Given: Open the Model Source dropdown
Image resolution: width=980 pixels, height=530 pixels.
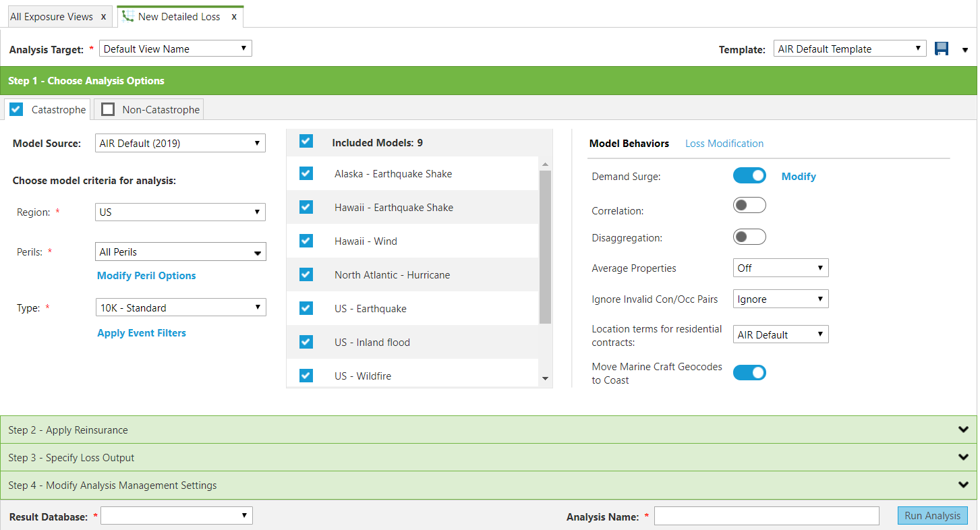Looking at the screenshot, I should click(x=180, y=143).
